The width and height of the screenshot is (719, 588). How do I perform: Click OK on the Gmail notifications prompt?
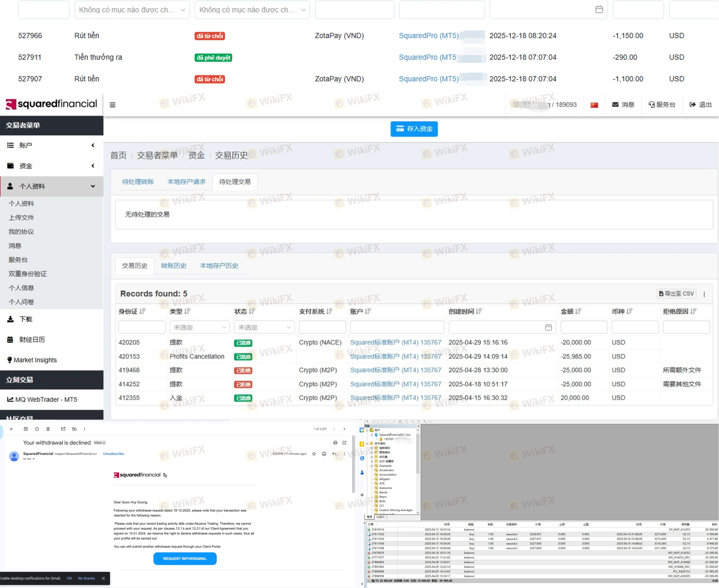point(69,579)
